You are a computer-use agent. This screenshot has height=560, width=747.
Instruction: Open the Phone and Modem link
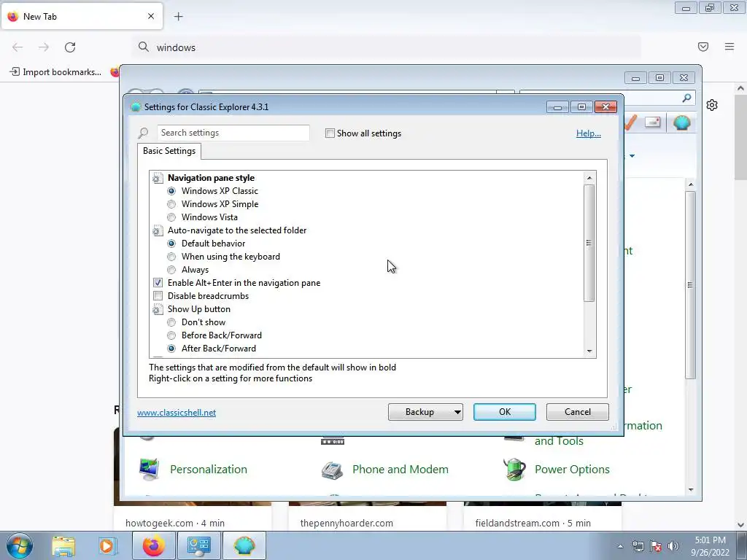coord(400,469)
